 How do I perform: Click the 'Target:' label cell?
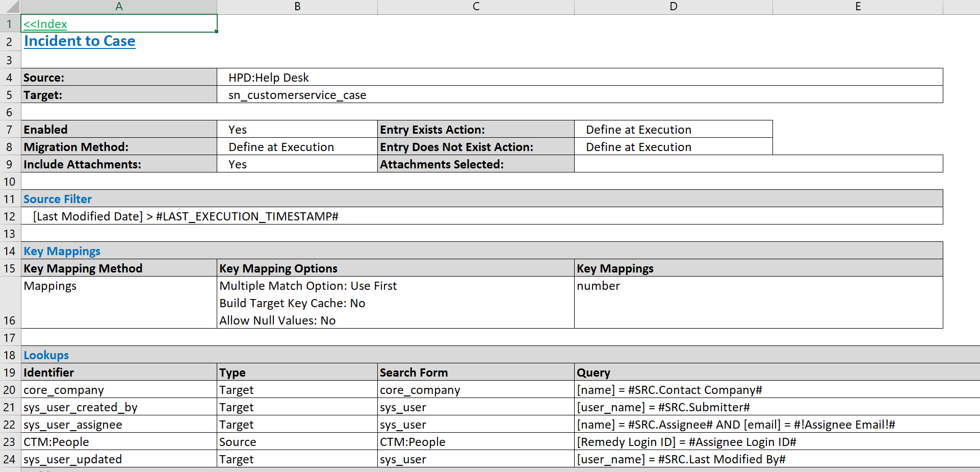pos(119,95)
